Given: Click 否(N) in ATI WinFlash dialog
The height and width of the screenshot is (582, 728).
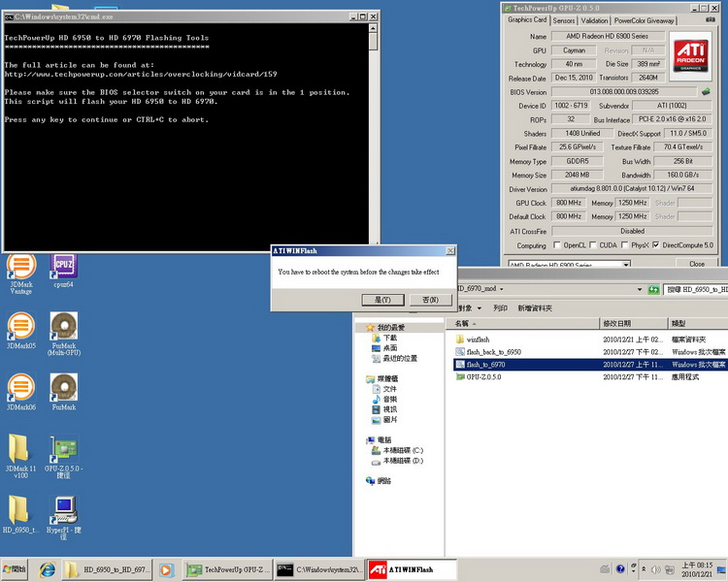Looking at the screenshot, I should 430,300.
